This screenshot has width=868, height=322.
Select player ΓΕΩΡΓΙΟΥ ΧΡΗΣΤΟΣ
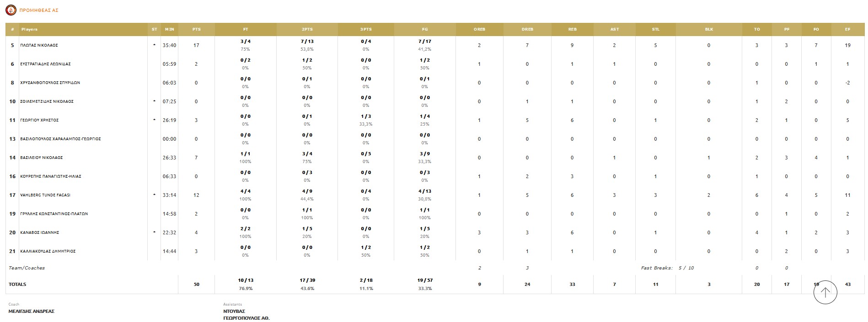click(39, 120)
